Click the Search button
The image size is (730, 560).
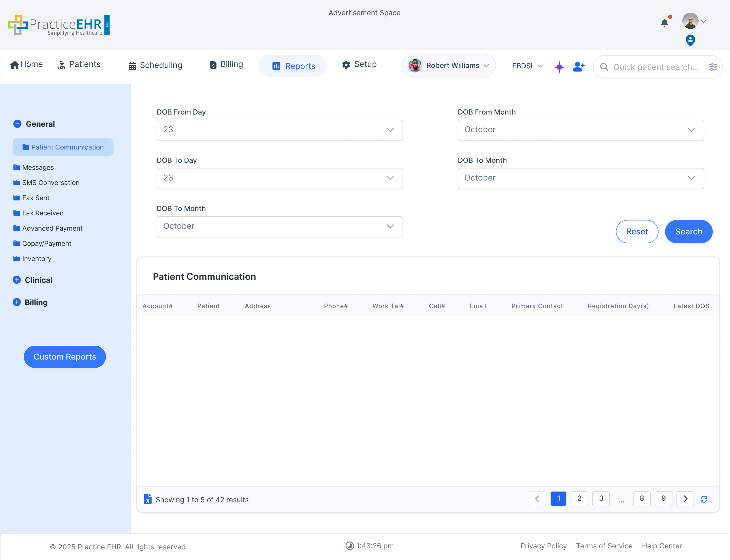(x=688, y=232)
